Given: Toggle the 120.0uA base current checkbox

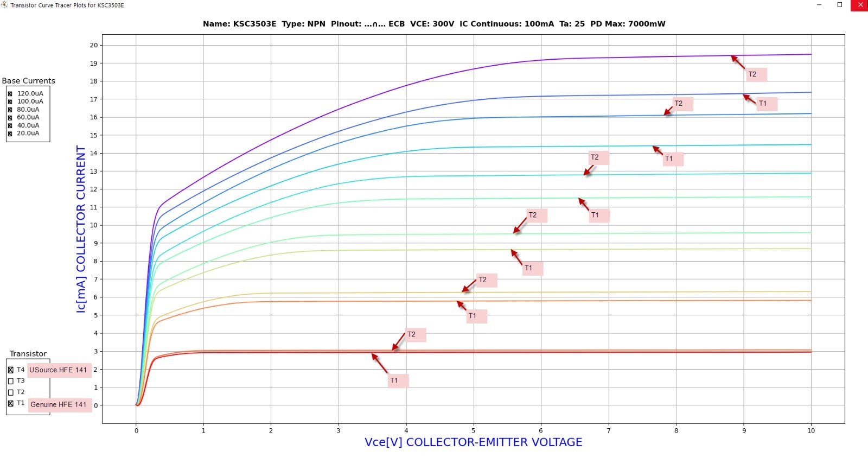Looking at the screenshot, I should click(x=10, y=94).
